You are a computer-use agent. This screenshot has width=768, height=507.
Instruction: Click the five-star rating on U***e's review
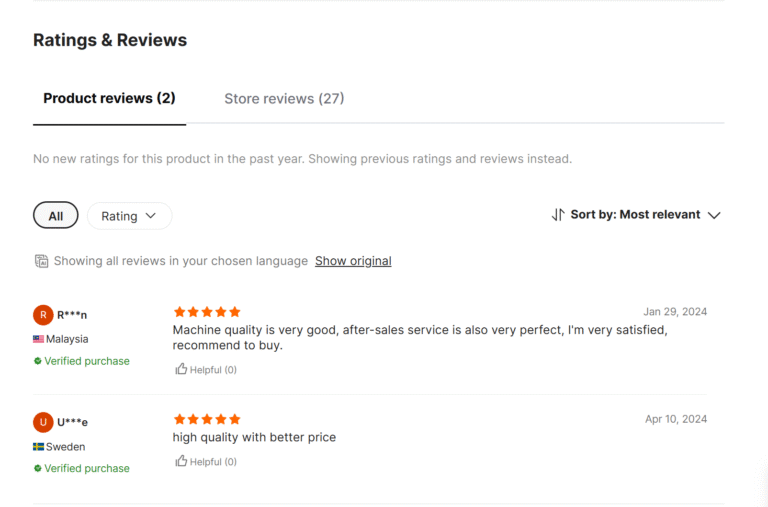click(x=207, y=419)
